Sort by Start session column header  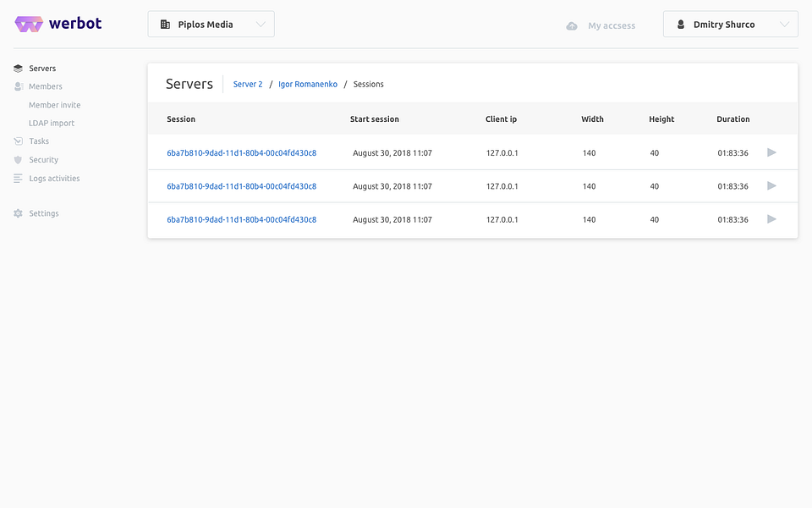point(375,119)
